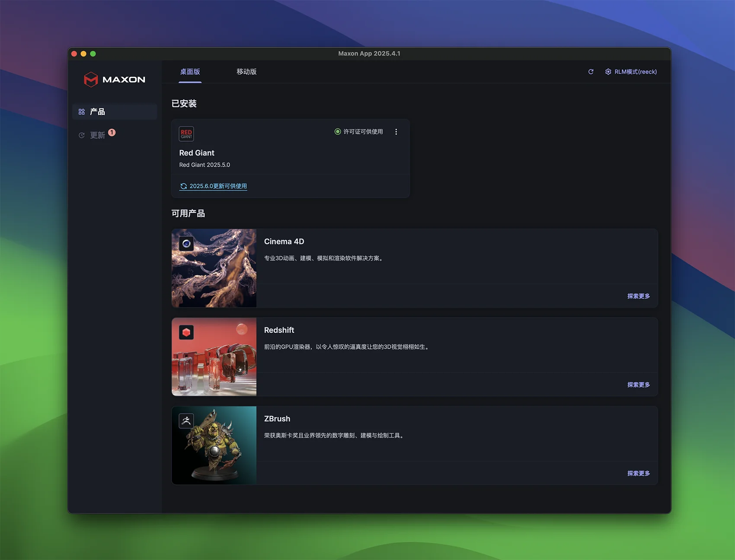Click 探索更多 for Cinema 4D

click(639, 296)
